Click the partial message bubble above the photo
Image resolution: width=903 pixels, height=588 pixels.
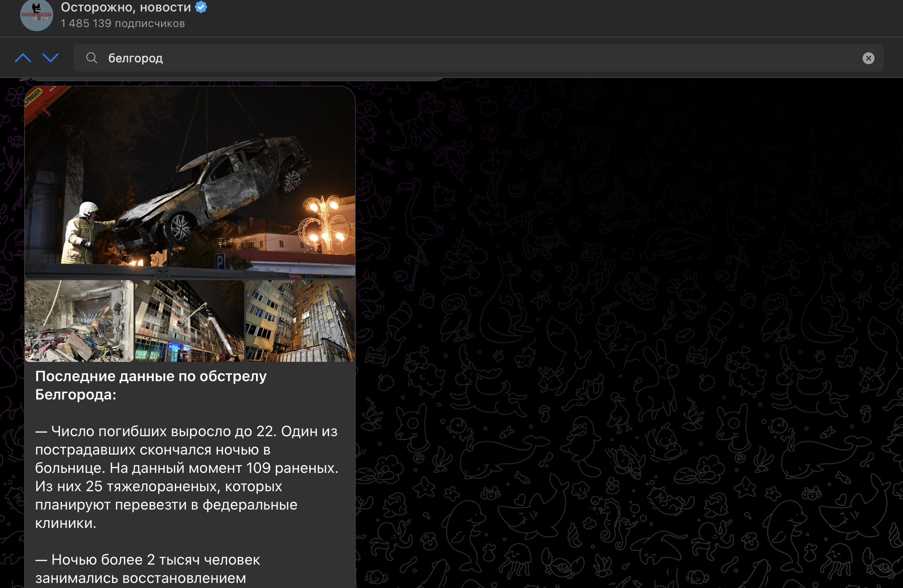click(229, 80)
